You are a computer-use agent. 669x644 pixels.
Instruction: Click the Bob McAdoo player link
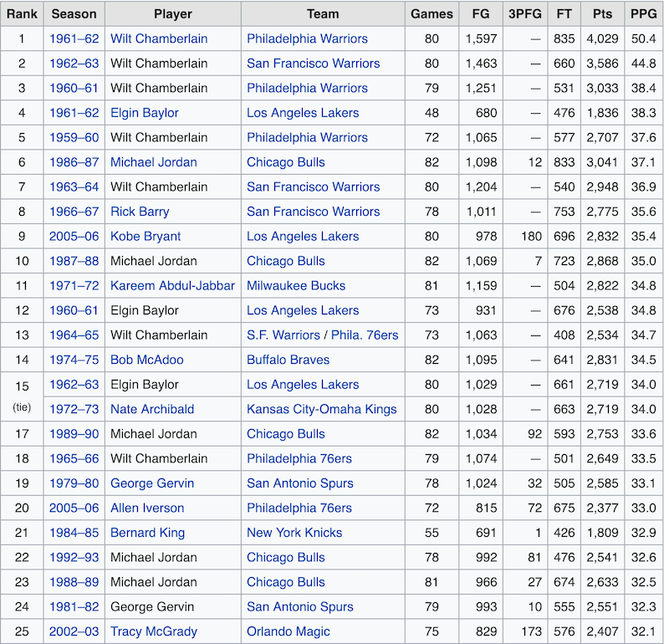coord(147,360)
